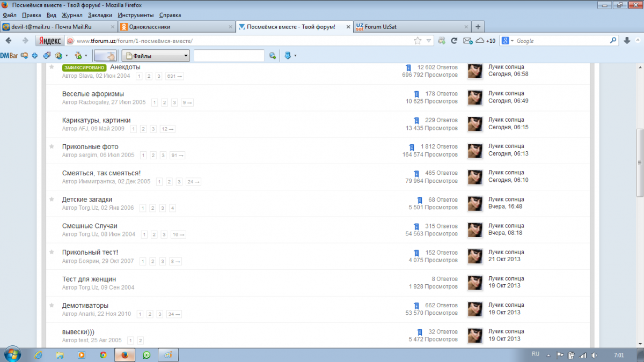Viewport: 644px width, 362px height.
Task: Click the DMBar toolbar search input field
Action: point(229,55)
